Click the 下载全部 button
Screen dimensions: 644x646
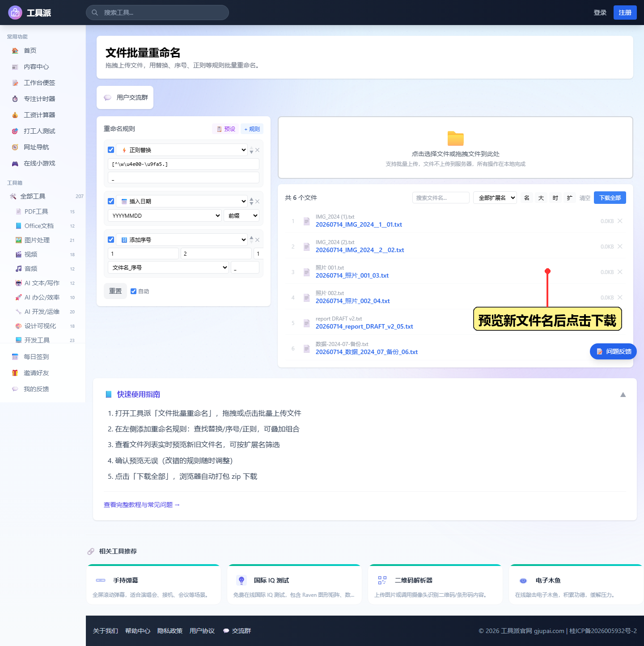(610, 198)
